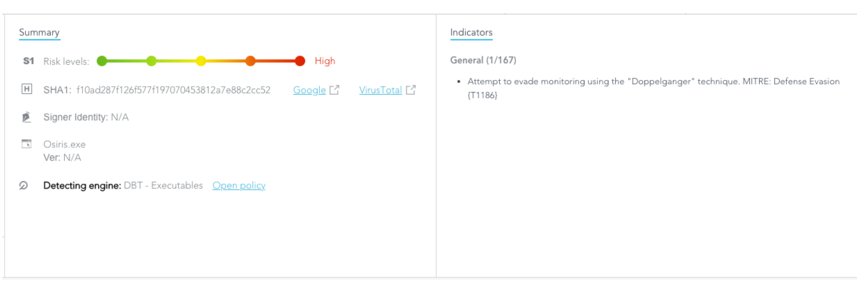The image size is (868, 288).
Task: Click the General (1/167) indicators heading
Action: 483,60
